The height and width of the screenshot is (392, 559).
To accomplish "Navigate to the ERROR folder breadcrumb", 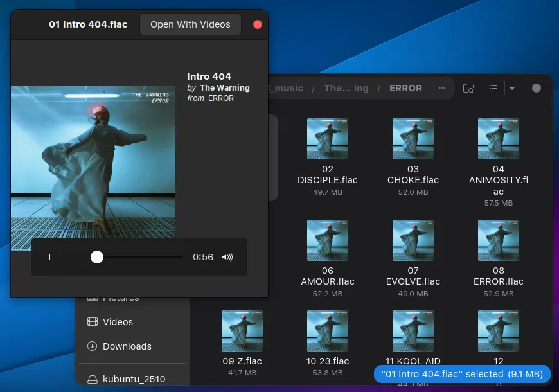I will [405, 88].
